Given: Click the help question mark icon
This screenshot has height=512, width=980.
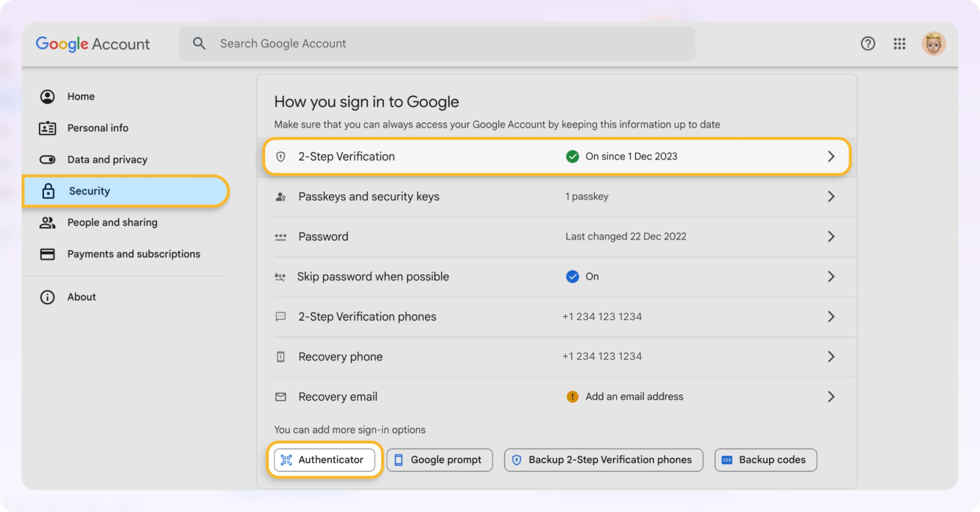Looking at the screenshot, I should pos(868,44).
